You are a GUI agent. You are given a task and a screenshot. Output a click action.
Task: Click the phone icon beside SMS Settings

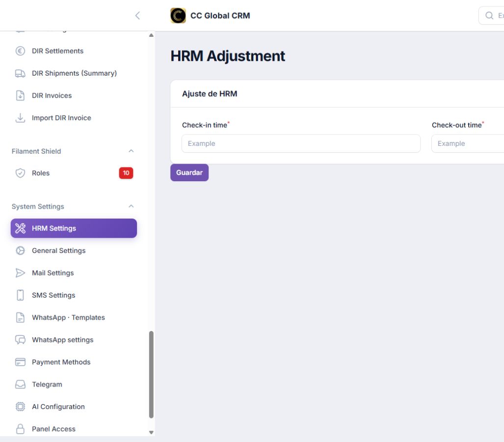(x=20, y=295)
